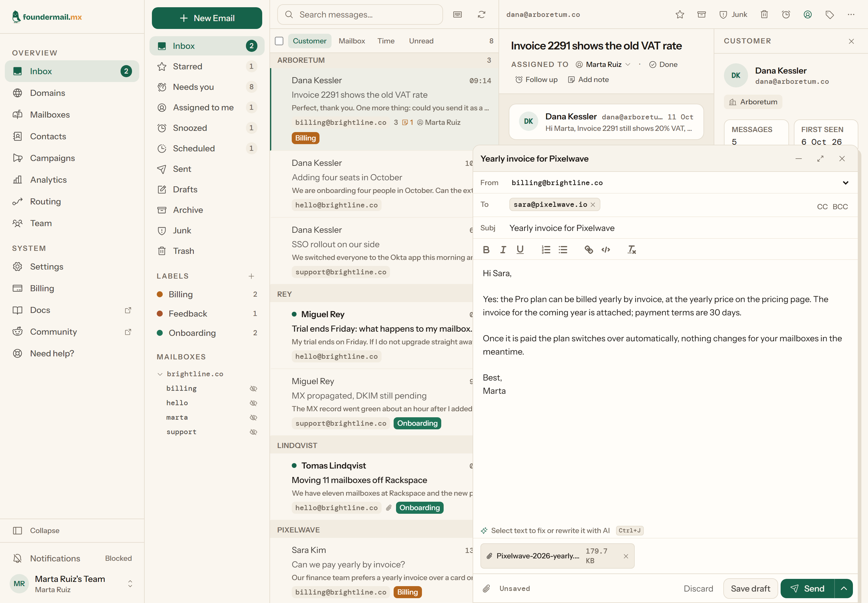Collapse the REY customer group
Viewport: 868px width, 603px height.
point(371,294)
